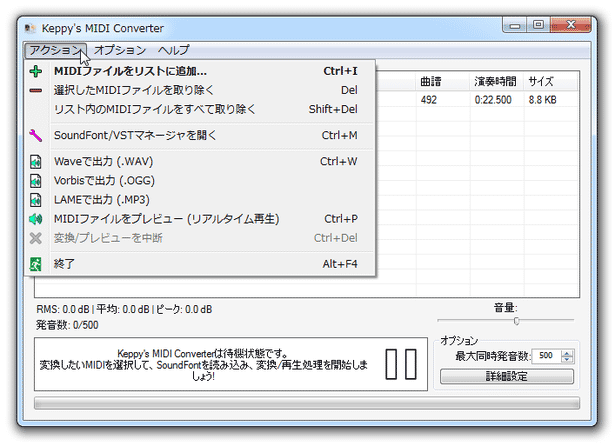The height and width of the screenshot is (446, 615).
Task: Select Vorbisで出力 (.OGG)
Action: click(x=200, y=181)
